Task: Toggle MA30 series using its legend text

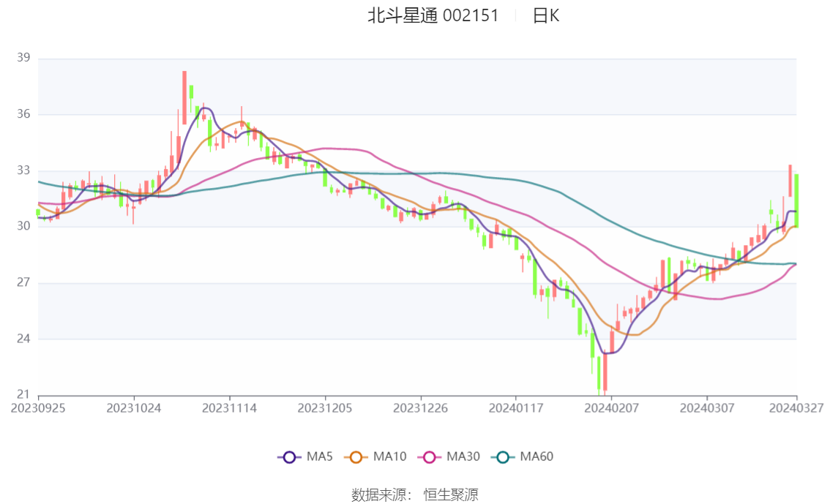Action: point(463,457)
